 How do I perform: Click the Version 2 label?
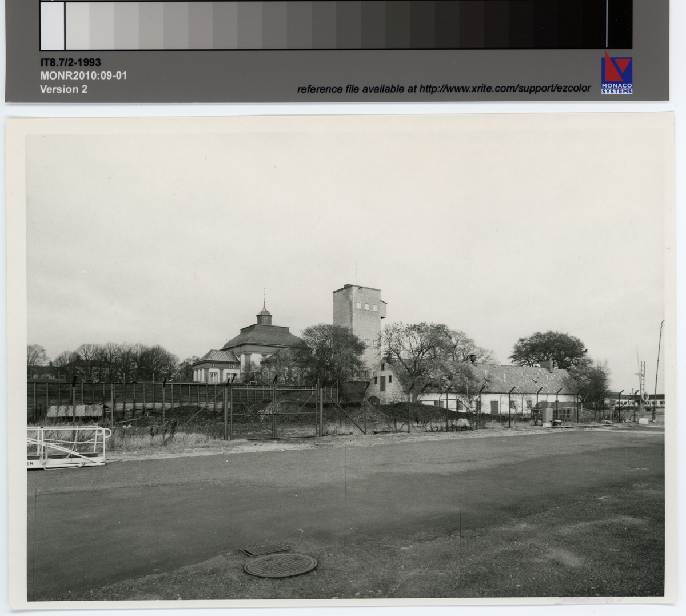pyautogui.click(x=63, y=89)
